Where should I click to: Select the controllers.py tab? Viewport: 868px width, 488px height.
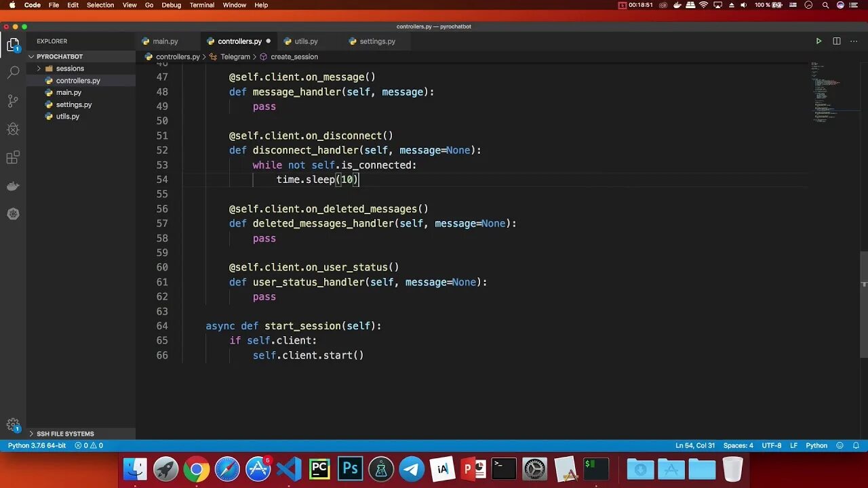(x=239, y=41)
